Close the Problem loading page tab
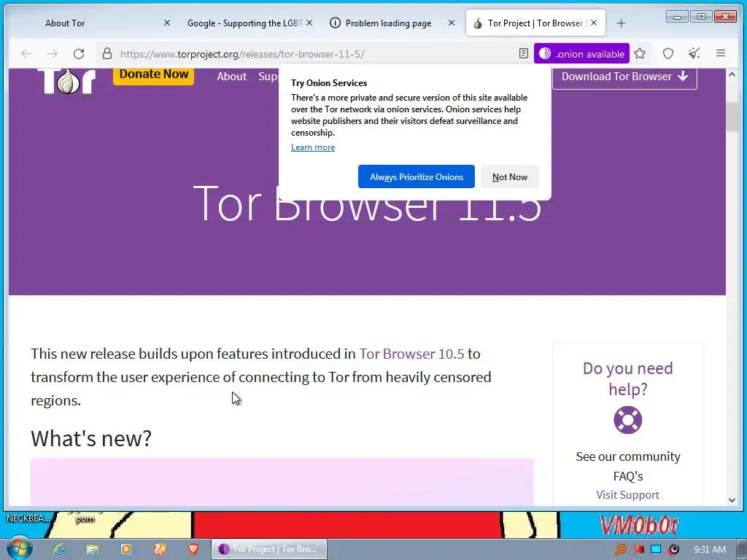 [451, 23]
